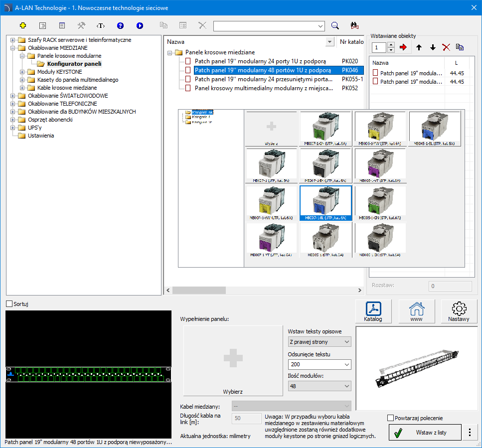Open Wstaw teksty opisowe dropdown
The width and height of the screenshot is (482, 448).
[320, 342]
